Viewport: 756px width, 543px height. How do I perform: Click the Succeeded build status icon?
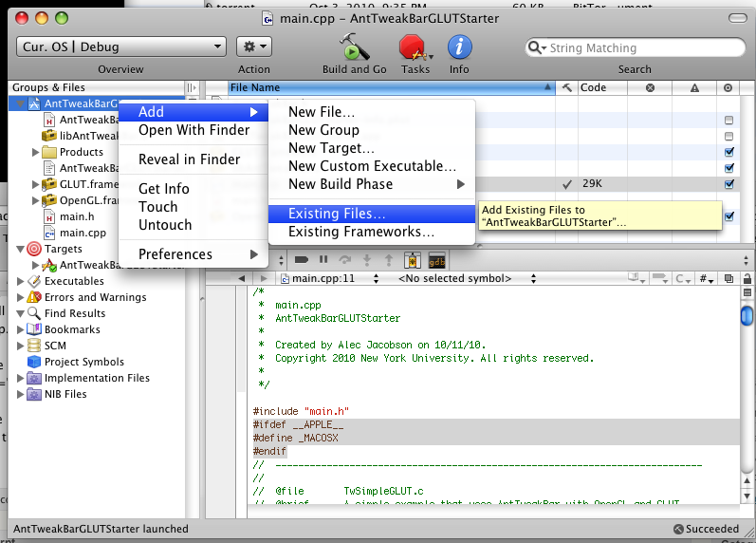coord(679,529)
